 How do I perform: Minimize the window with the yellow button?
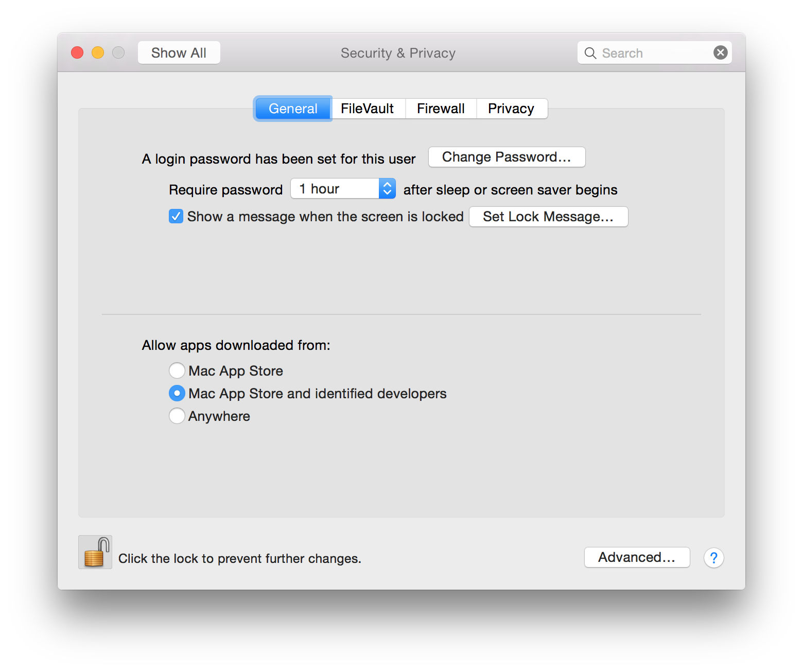click(98, 52)
